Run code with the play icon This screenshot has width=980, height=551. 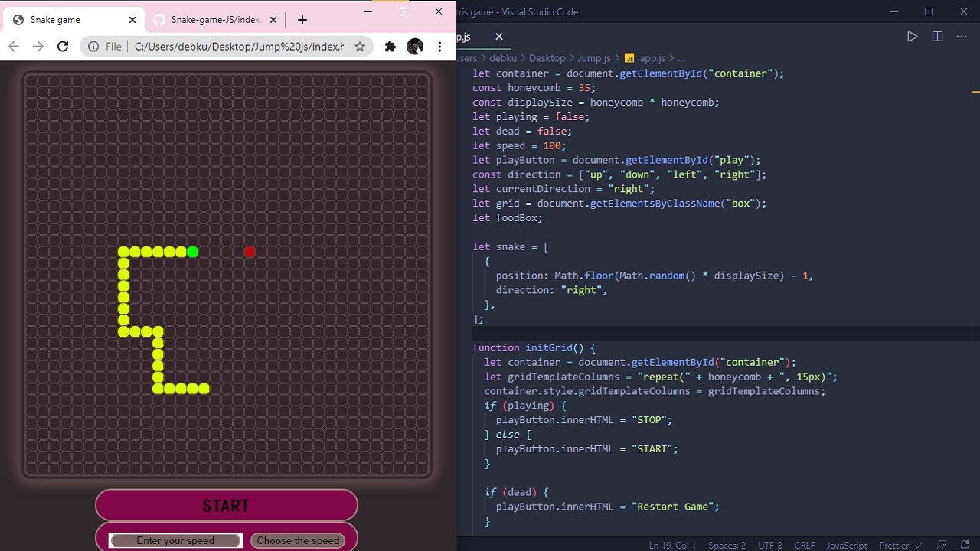[912, 36]
